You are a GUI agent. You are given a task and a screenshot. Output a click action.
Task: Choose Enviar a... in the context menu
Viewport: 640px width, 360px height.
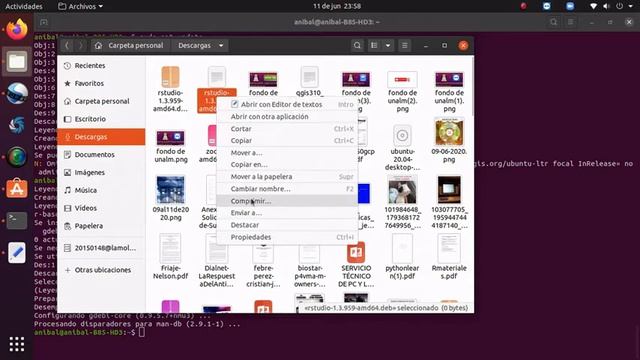click(287, 213)
